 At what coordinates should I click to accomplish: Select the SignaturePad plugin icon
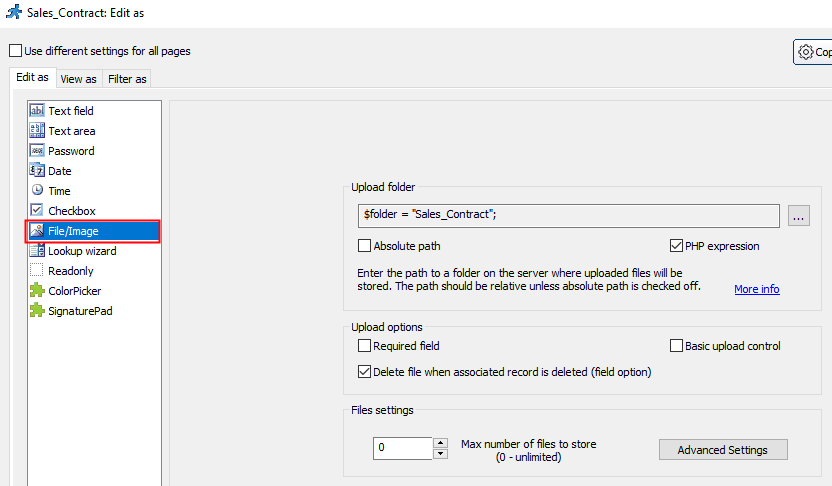37,311
